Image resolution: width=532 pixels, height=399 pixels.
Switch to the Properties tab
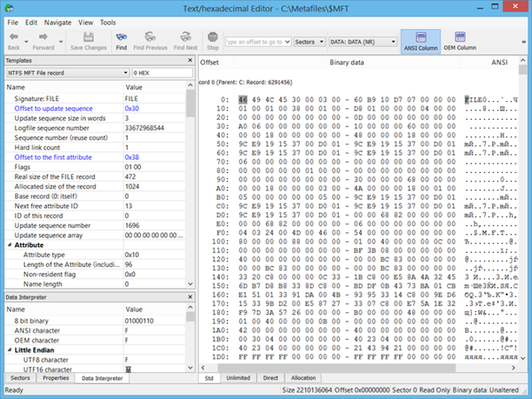coord(56,378)
